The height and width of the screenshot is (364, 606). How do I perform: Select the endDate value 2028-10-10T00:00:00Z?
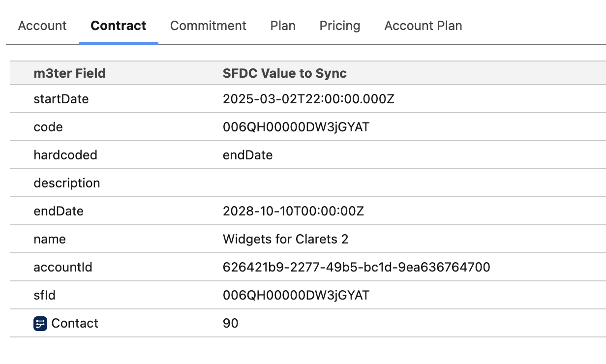point(293,212)
